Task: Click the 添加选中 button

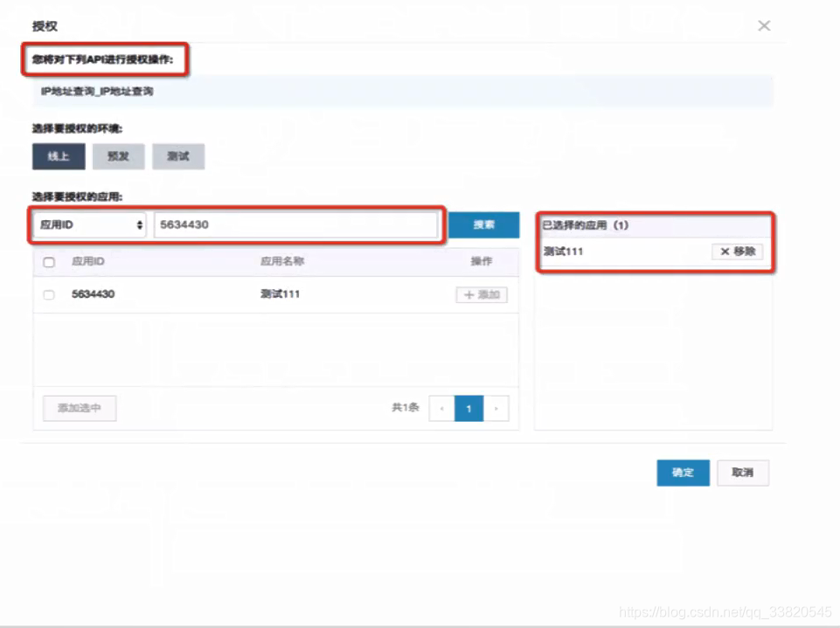Action: point(80,408)
